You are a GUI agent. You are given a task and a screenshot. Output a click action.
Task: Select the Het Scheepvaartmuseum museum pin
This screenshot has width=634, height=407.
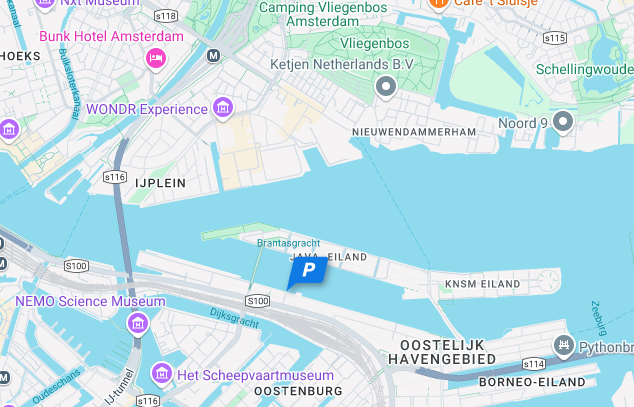(x=162, y=374)
